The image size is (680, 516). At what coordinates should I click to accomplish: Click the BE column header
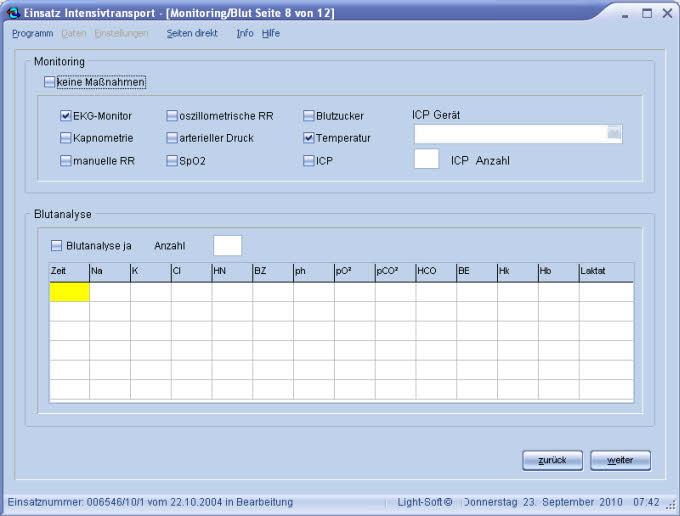click(477, 272)
